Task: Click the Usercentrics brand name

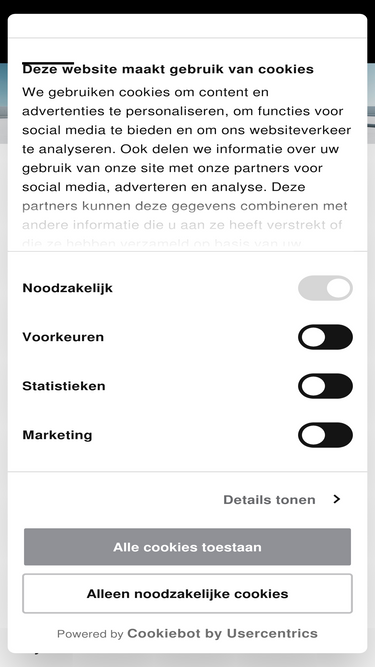Action: 272,633
